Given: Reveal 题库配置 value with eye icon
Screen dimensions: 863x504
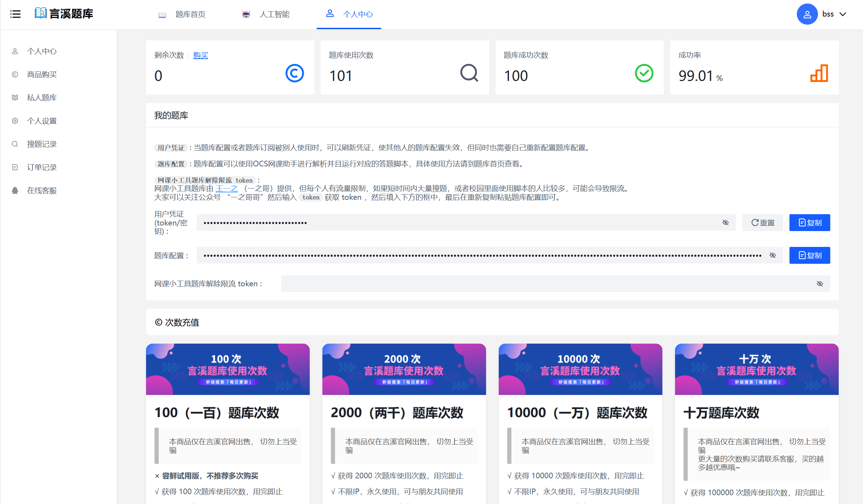Looking at the screenshot, I should (773, 255).
